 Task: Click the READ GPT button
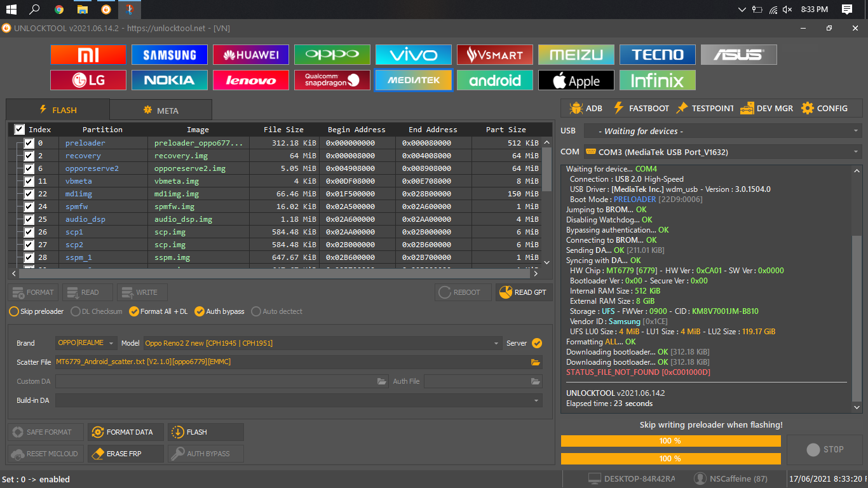524,292
